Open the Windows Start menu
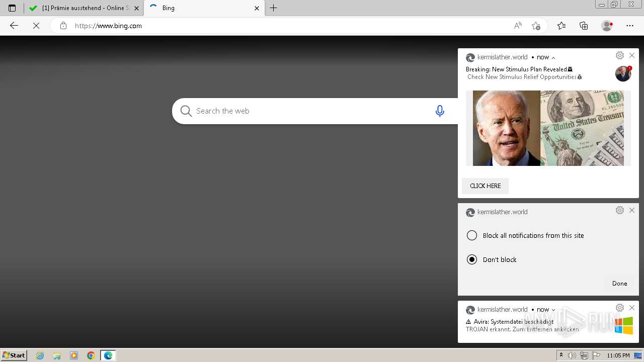The image size is (644, 362). (x=14, y=355)
